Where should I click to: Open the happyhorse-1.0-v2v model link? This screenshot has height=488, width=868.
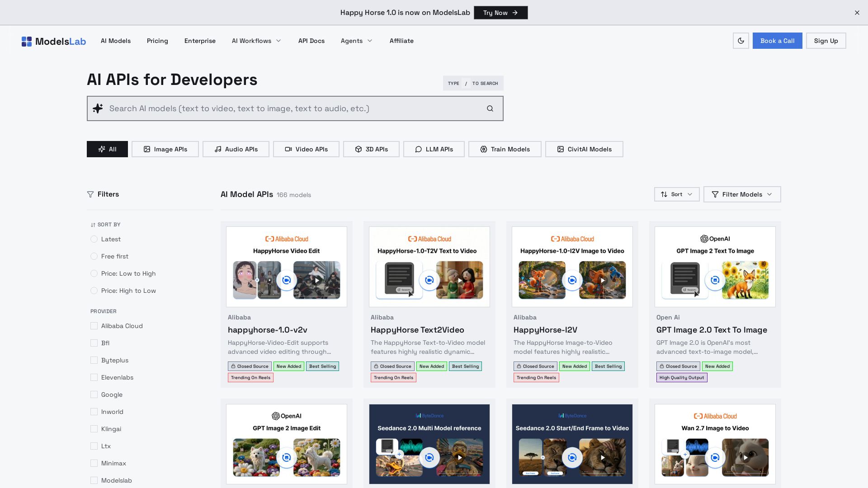(x=268, y=330)
